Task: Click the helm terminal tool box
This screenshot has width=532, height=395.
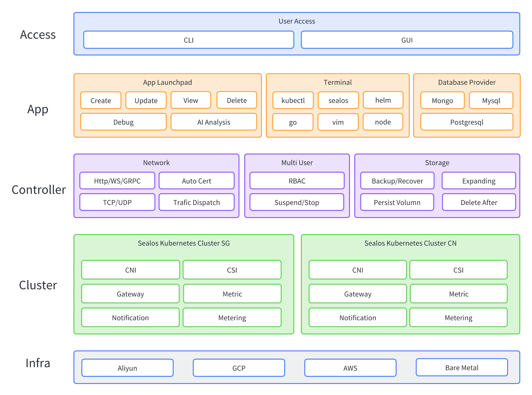Action: [383, 100]
